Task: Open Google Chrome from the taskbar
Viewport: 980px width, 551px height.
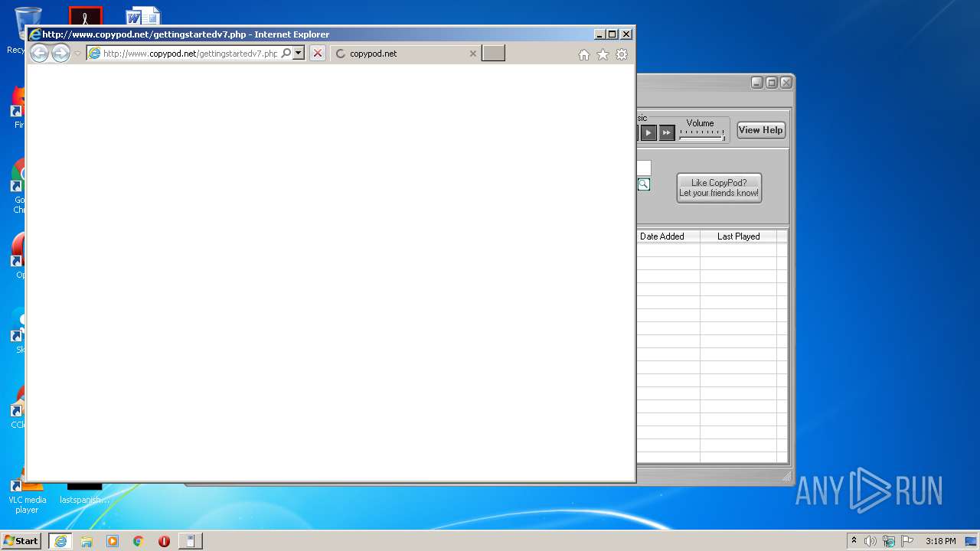Action: click(x=139, y=541)
